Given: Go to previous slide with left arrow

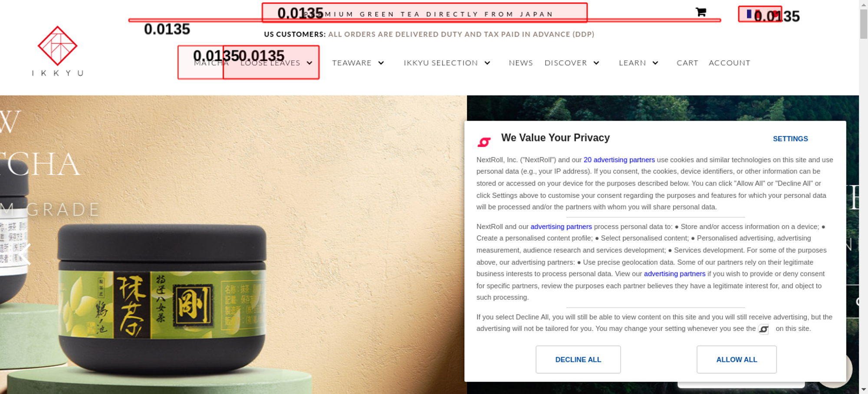Looking at the screenshot, I should [25, 254].
